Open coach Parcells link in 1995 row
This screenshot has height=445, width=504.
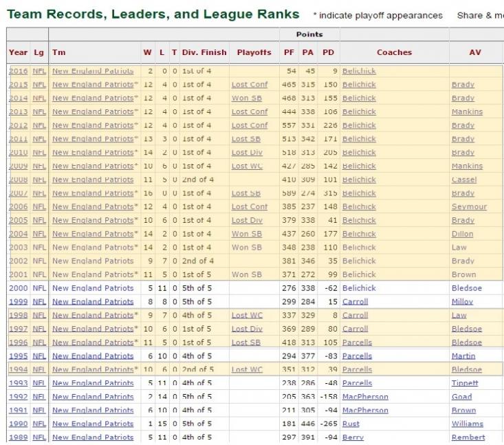[357, 356]
